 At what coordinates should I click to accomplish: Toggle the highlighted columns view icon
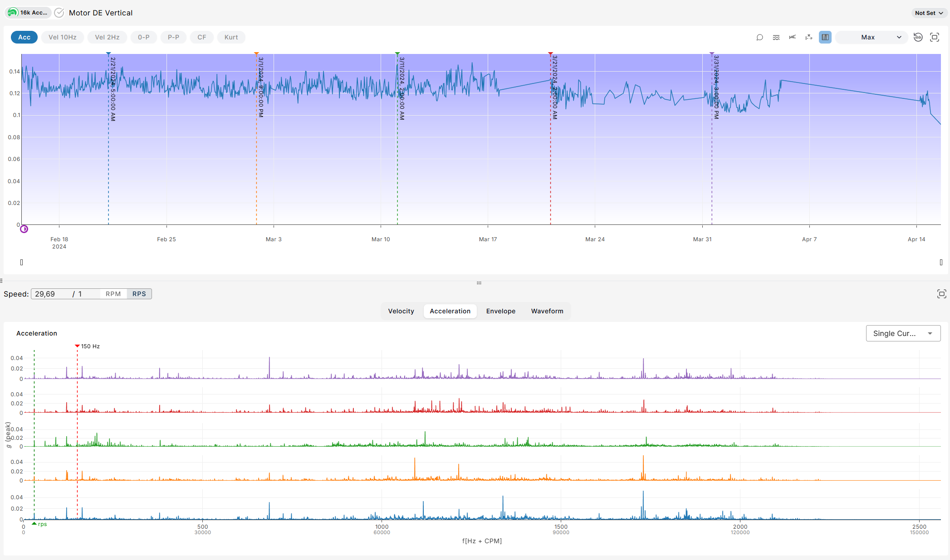tap(825, 37)
